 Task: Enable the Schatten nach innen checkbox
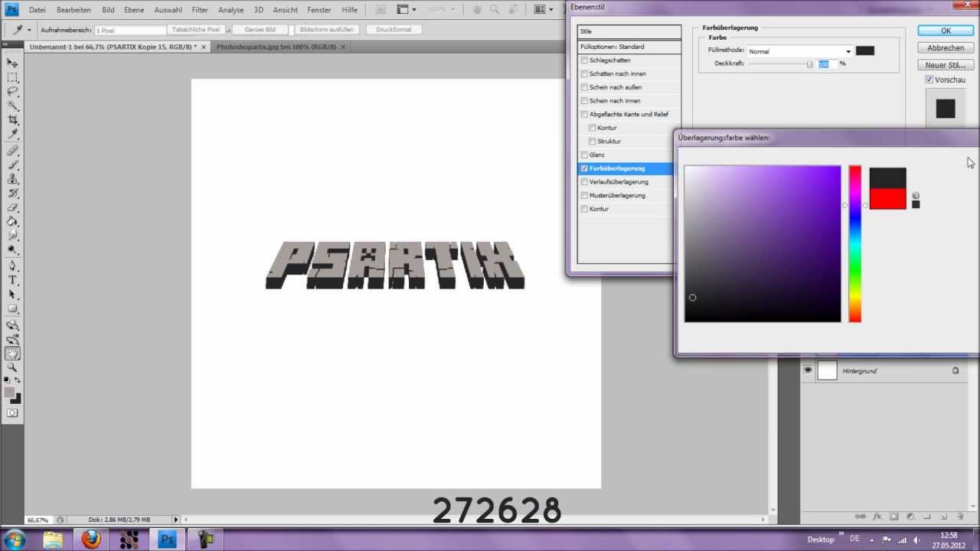pyautogui.click(x=585, y=74)
